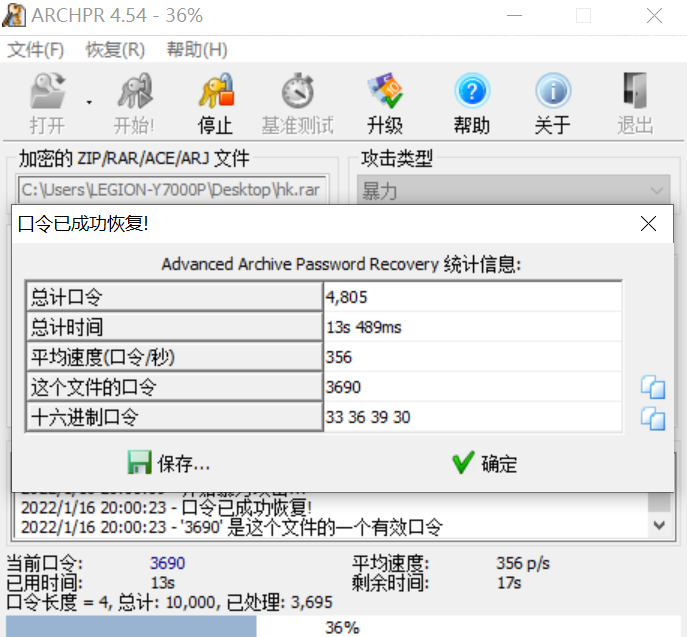687x637 pixels.
Task: Close the ARCHPR main window
Action: coord(655,16)
